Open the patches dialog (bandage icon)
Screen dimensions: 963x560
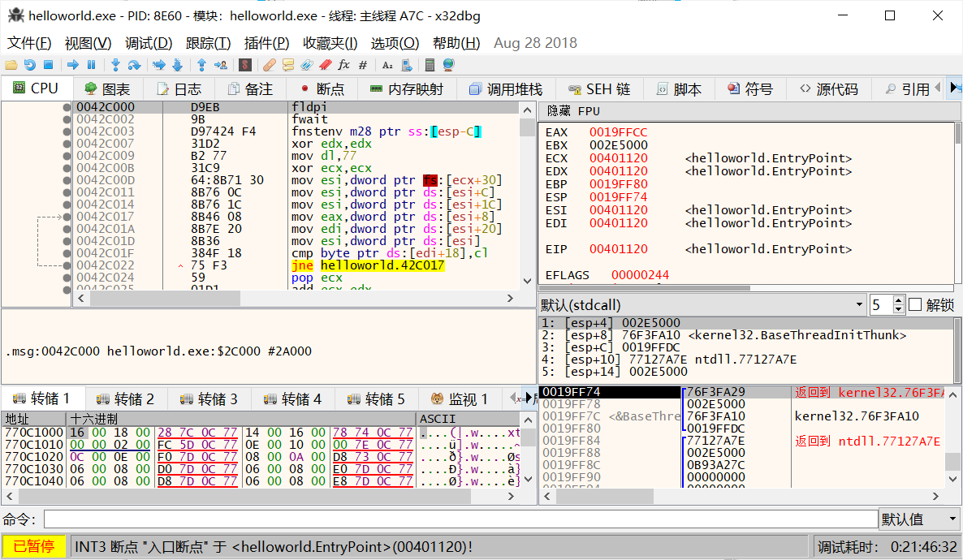(x=269, y=65)
